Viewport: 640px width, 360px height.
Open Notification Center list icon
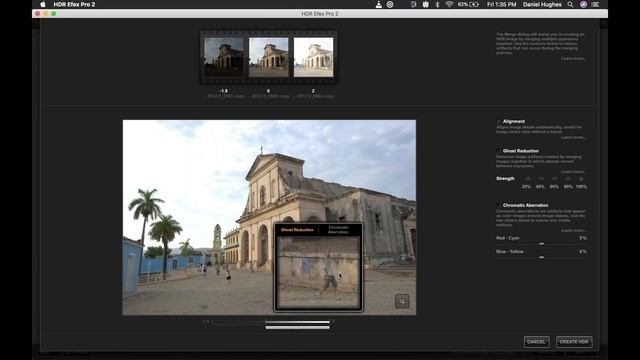596,4
